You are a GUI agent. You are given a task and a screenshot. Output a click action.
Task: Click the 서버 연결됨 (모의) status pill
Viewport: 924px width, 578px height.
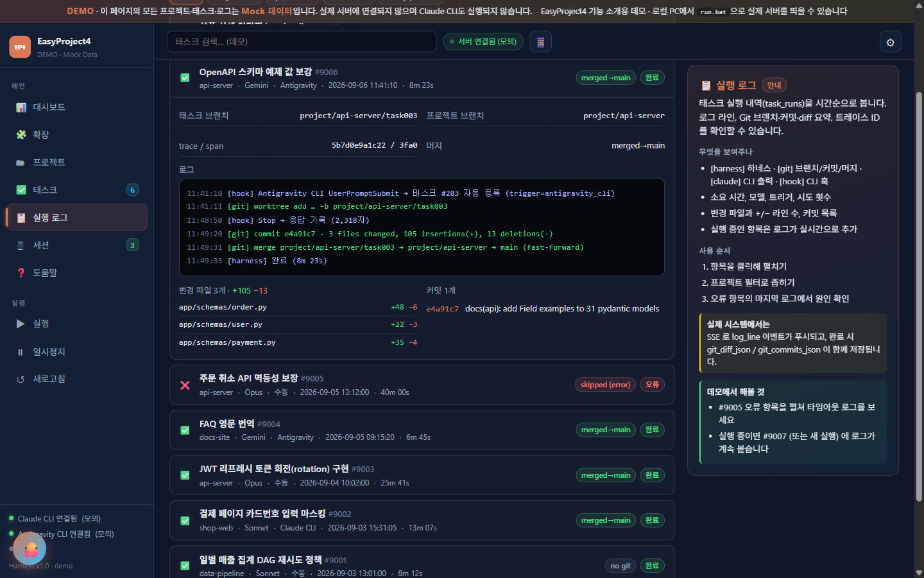pos(483,42)
